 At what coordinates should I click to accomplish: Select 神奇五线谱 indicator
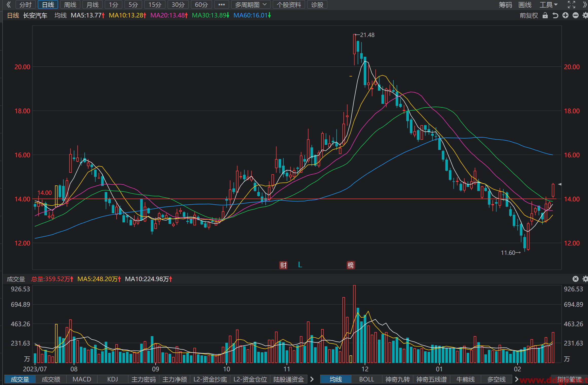pos(432,379)
